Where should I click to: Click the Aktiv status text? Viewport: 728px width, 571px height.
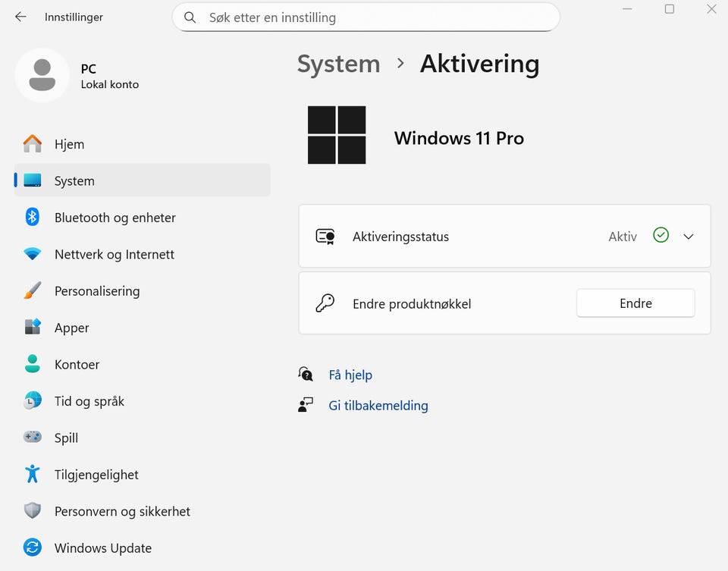pos(623,237)
